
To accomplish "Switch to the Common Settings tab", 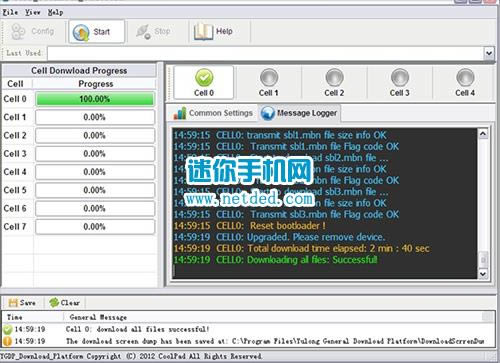I will coord(213,113).
